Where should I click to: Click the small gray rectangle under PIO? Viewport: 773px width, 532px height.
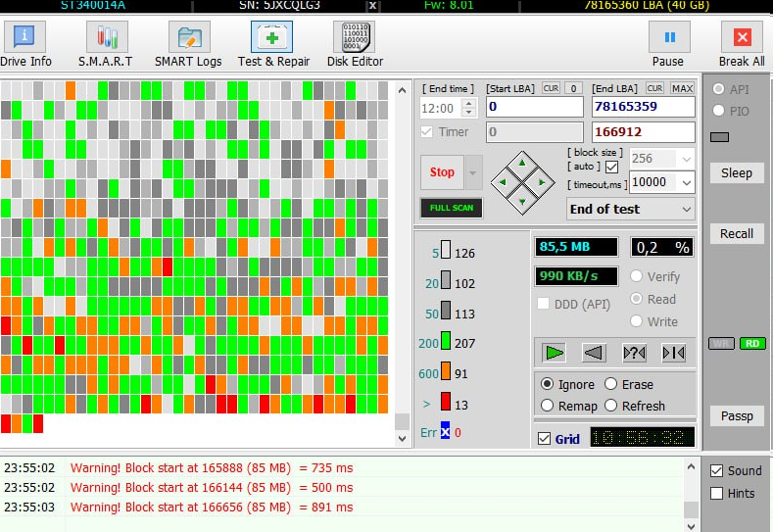tap(719, 137)
